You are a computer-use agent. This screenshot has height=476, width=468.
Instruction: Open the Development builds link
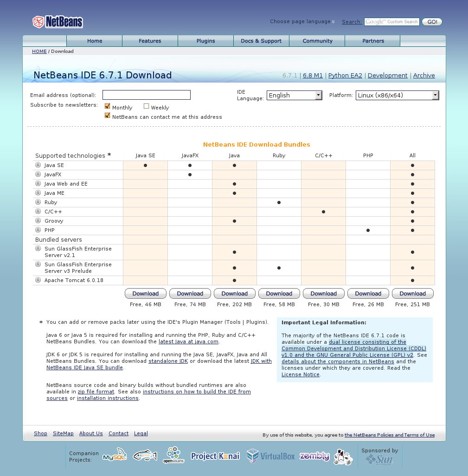pos(388,75)
